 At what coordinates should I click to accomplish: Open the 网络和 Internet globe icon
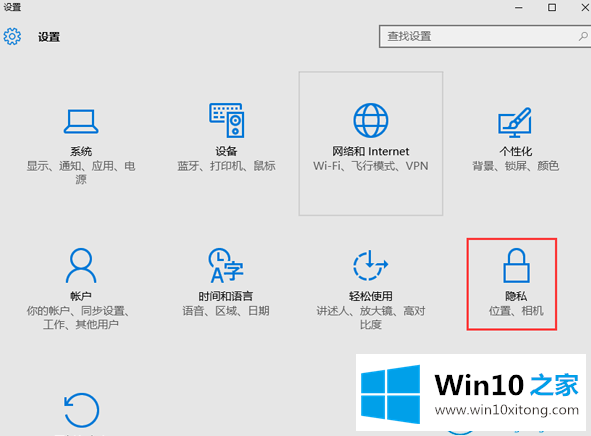tap(371, 120)
